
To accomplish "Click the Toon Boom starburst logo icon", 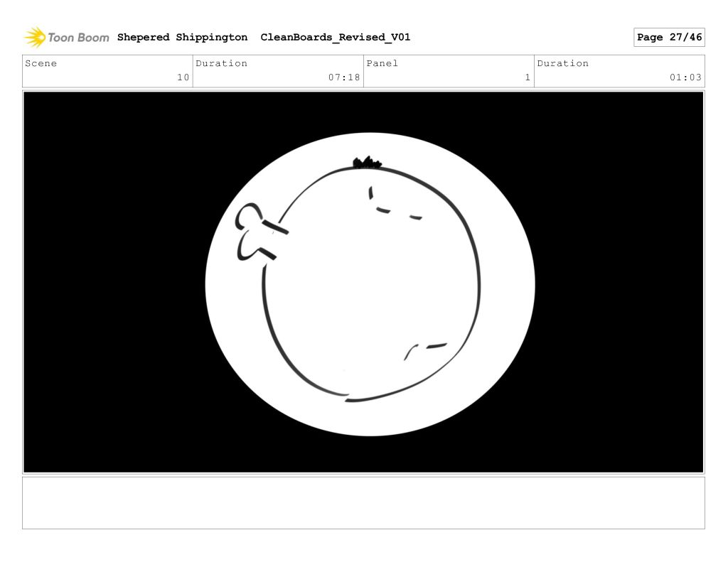I will tap(34, 37).
